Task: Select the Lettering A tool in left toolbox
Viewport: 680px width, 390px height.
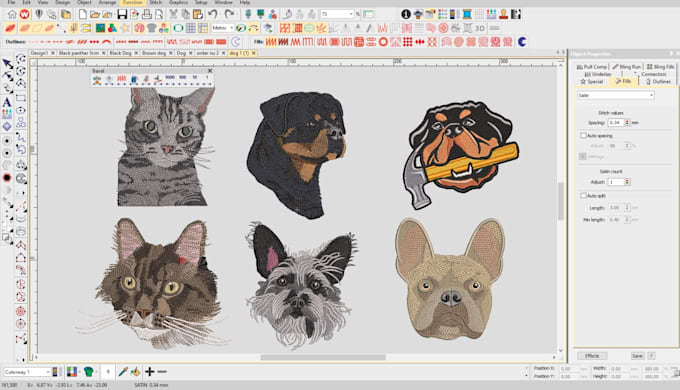Action: click(7, 102)
